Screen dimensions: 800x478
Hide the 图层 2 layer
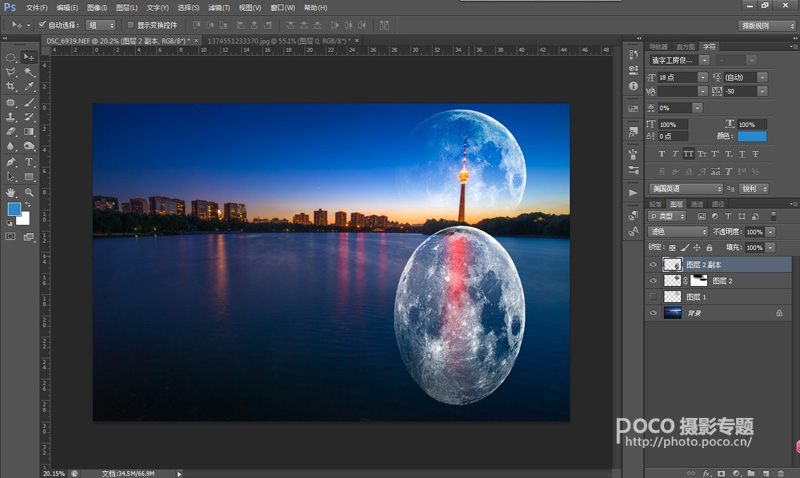click(653, 281)
